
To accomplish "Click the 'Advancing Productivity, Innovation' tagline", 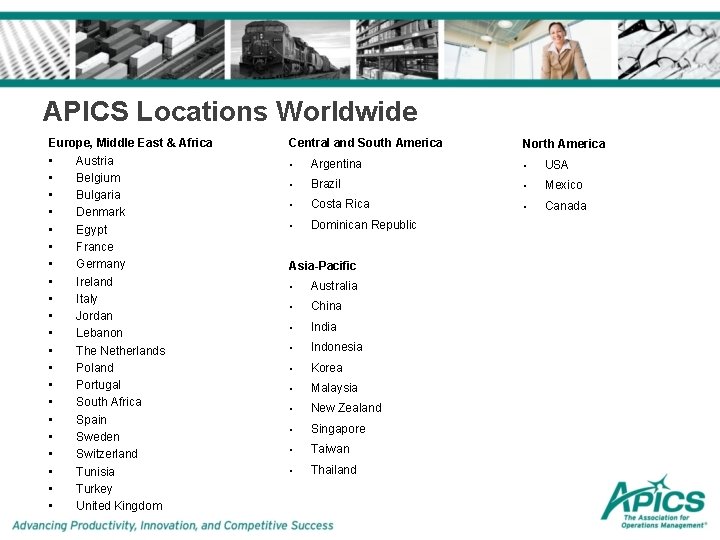I will [173, 526].
